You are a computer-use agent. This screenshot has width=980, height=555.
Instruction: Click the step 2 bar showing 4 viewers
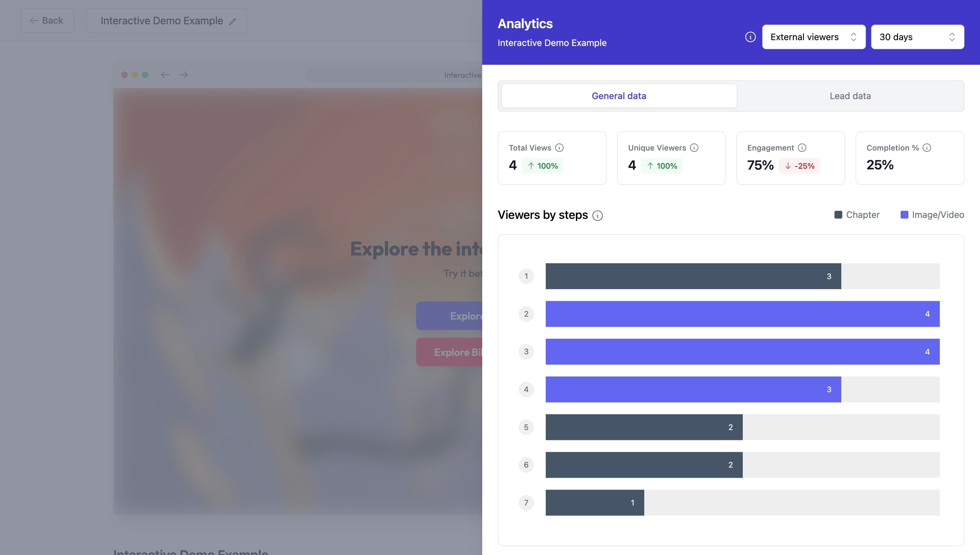[x=742, y=314]
